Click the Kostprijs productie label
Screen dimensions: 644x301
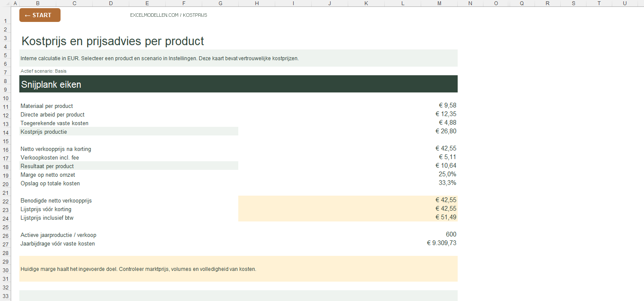tap(44, 132)
